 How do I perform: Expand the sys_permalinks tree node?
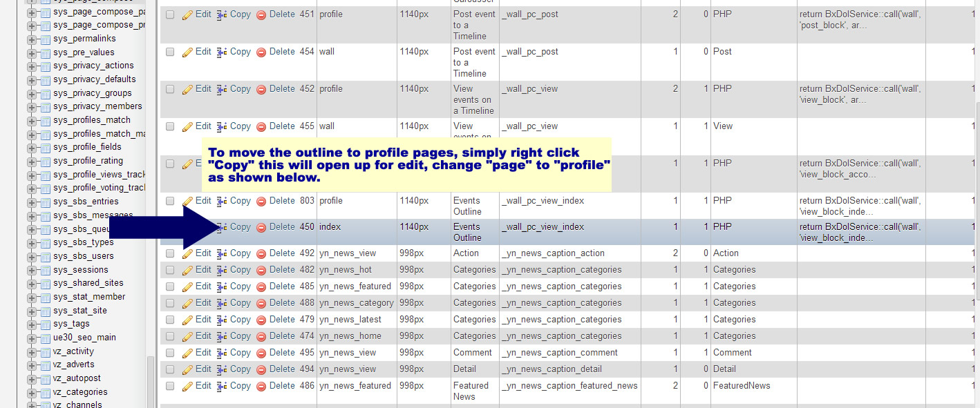pyautogui.click(x=32, y=39)
